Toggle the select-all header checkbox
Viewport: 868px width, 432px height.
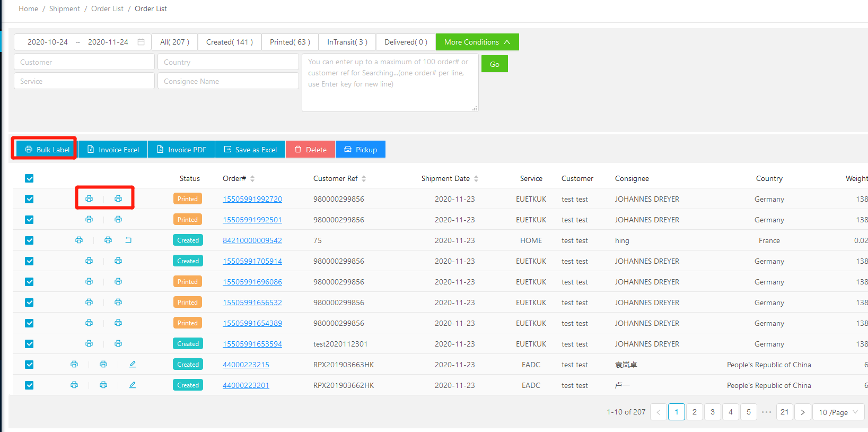pyautogui.click(x=29, y=178)
